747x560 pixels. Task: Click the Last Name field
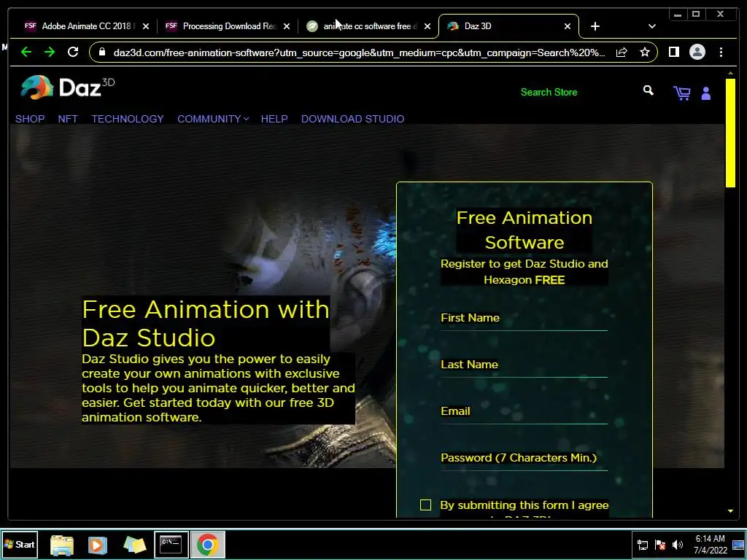524,365
